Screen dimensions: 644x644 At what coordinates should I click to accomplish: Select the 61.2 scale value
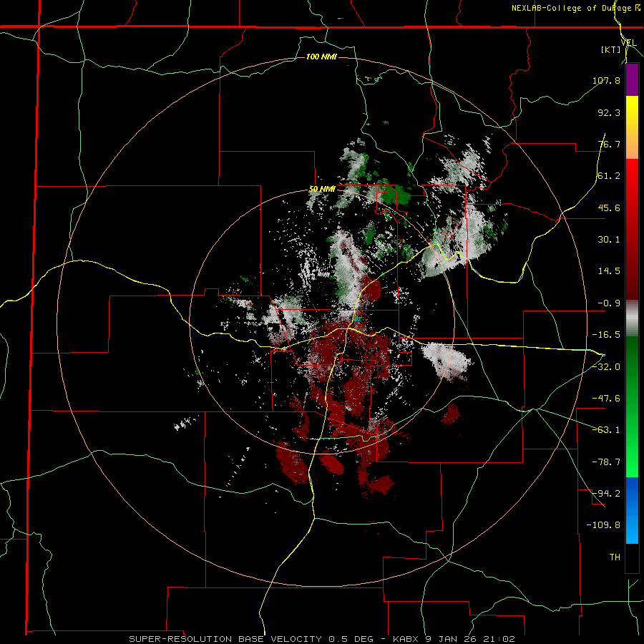[609, 176]
